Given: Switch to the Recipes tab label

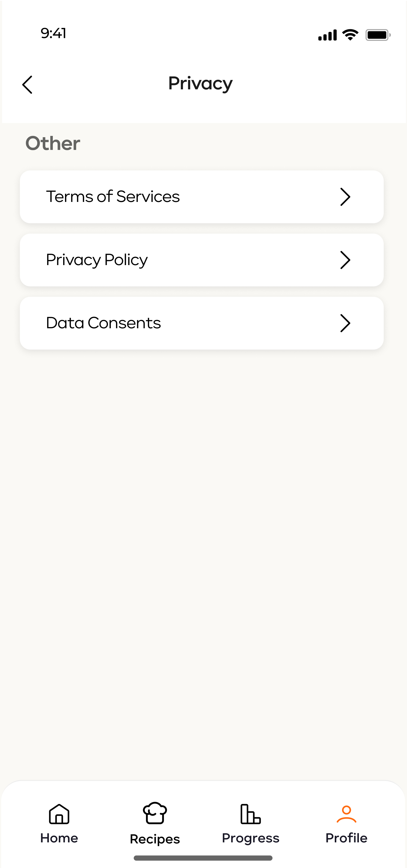Looking at the screenshot, I should [155, 839].
